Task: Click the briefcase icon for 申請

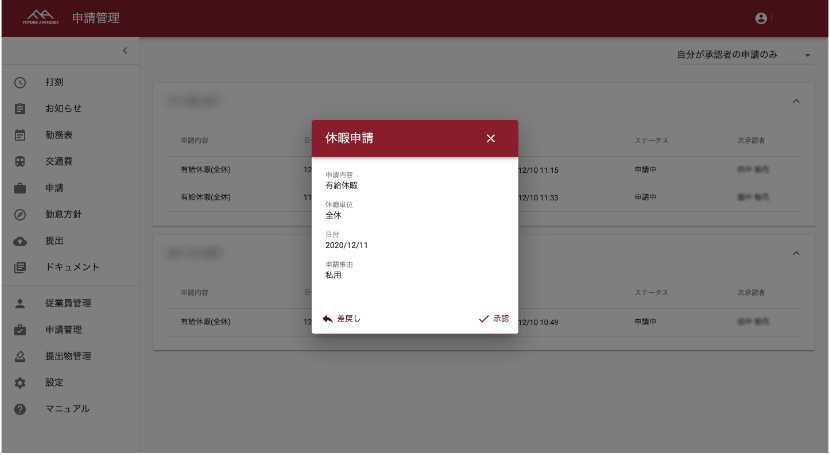Action: (x=20, y=188)
